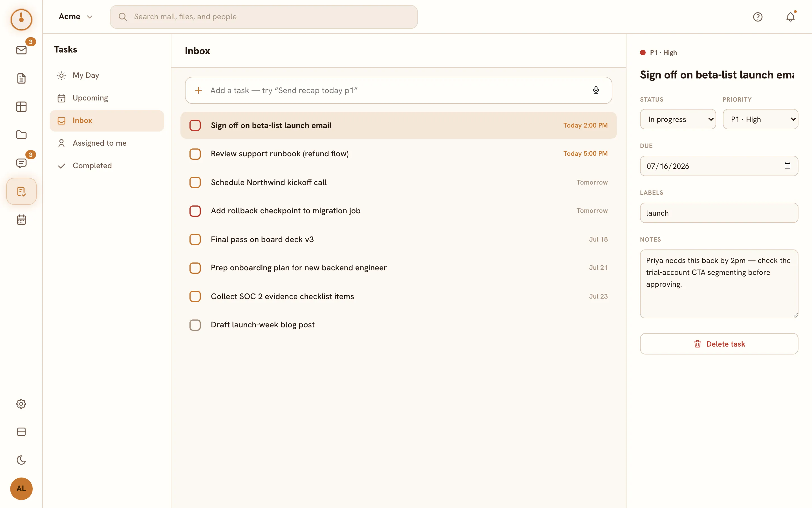812x508 pixels.
Task: Click the task title in detail panel
Action: point(717,75)
